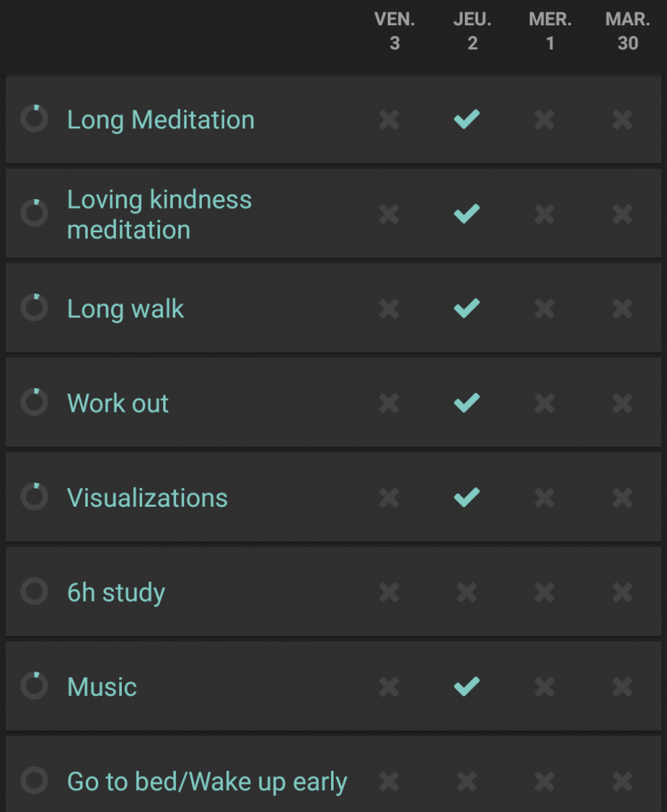Uncheck Long Meditation for Thursday 2
667x812 pixels.
click(467, 119)
